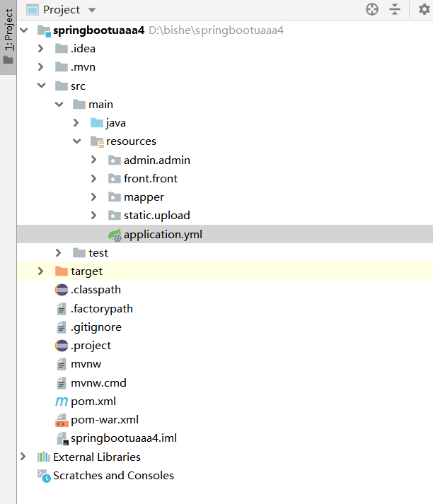Click the application.yml Spring leaf icon
The width and height of the screenshot is (433, 504).
coord(115,235)
